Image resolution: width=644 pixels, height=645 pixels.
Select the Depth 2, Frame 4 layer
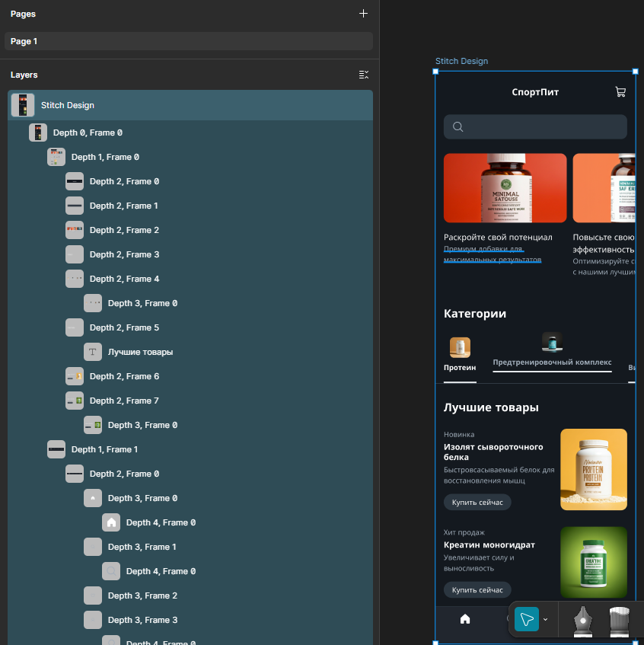click(190, 279)
